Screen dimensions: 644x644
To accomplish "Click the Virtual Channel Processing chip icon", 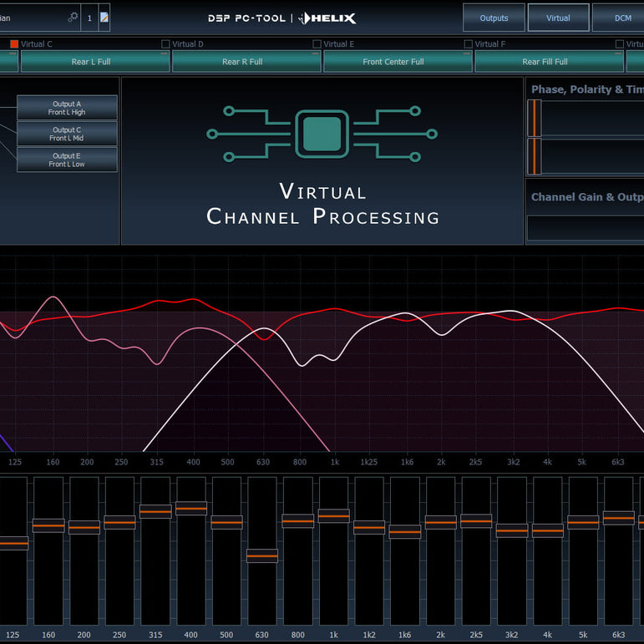I will pos(322,134).
